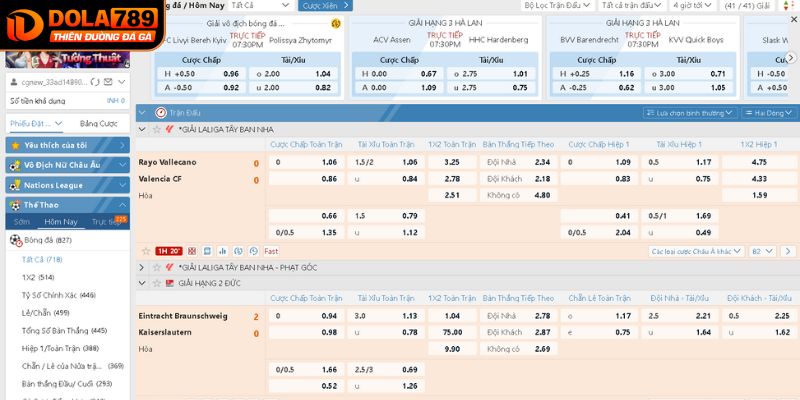This screenshot has height=400, width=800.
Task: Open the 82 markets dropdown
Action: pyautogui.click(x=762, y=252)
